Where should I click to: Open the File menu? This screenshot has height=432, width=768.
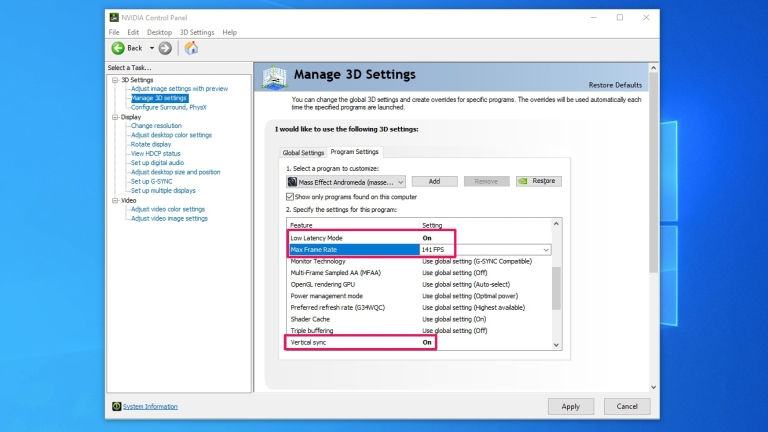114,32
